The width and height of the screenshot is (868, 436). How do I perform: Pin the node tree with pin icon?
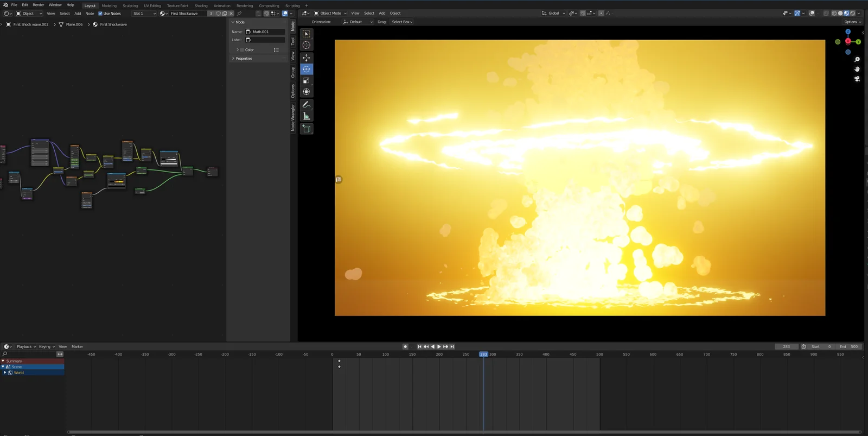pos(239,14)
